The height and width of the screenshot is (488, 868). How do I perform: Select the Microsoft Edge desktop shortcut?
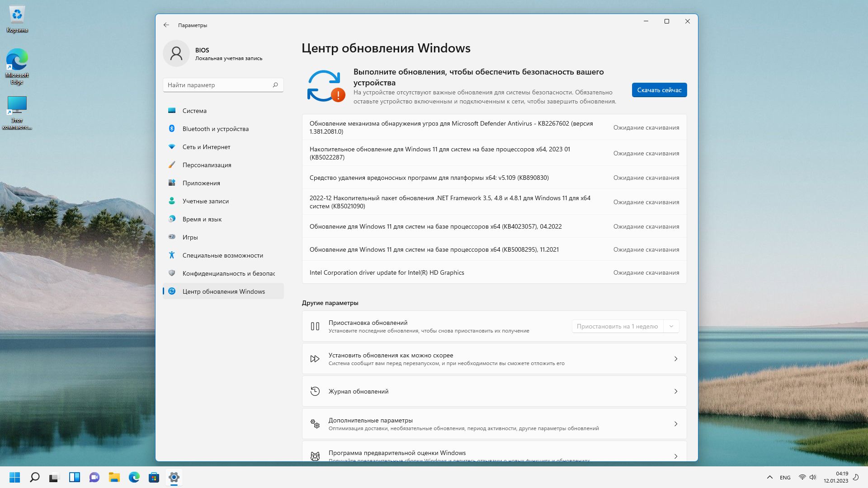[x=17, y=66]
